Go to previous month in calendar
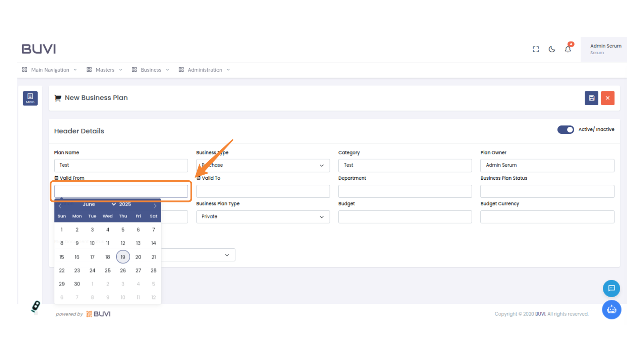The width and height of the screenshot is (644, 362). coord(60,205)
